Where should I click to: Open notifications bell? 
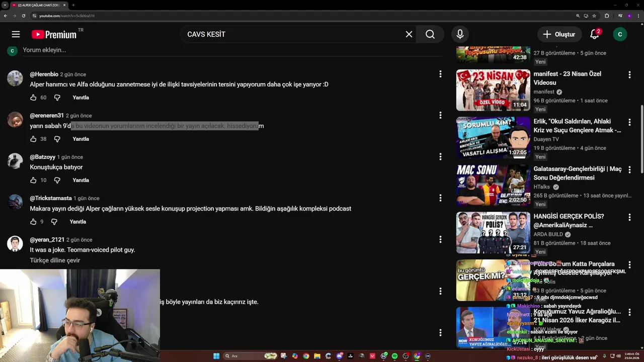pos(595,34)
